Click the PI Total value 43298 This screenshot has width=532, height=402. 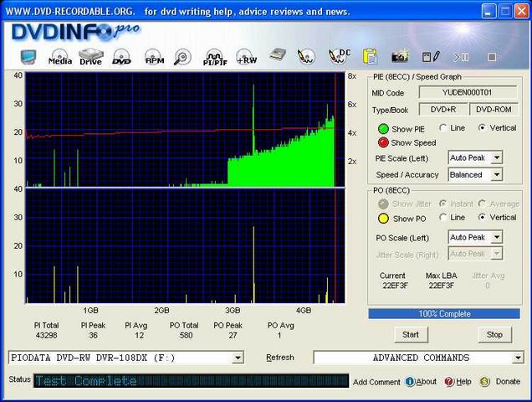(47, 335)
